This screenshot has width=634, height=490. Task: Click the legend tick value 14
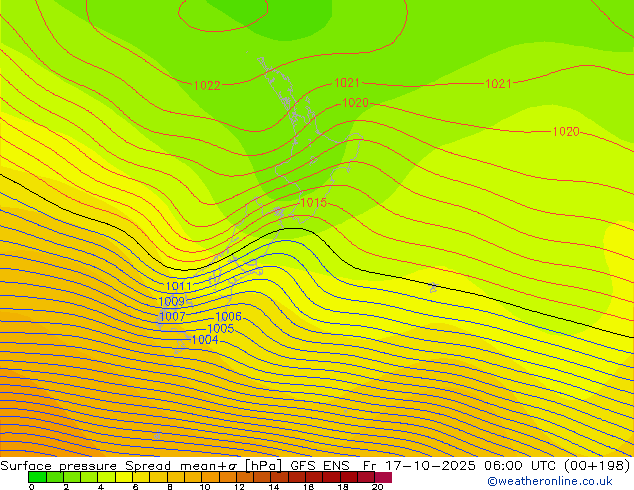(x=274, y=487)
